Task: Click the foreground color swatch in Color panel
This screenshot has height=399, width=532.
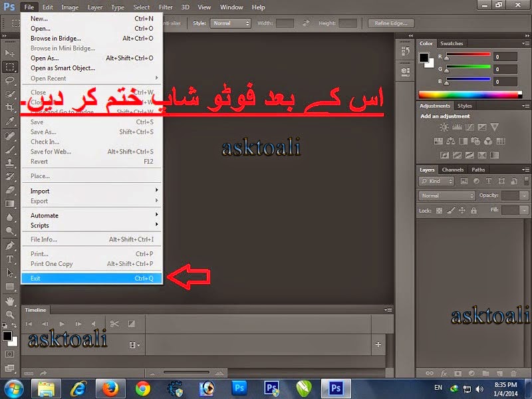Action: pos(424,58)
